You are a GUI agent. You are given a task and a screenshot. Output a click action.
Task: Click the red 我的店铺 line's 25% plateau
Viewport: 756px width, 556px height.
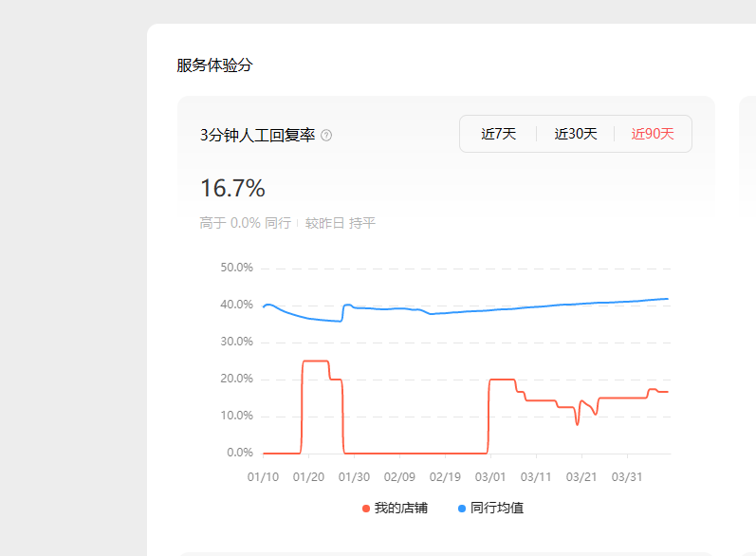pos(315,361)
